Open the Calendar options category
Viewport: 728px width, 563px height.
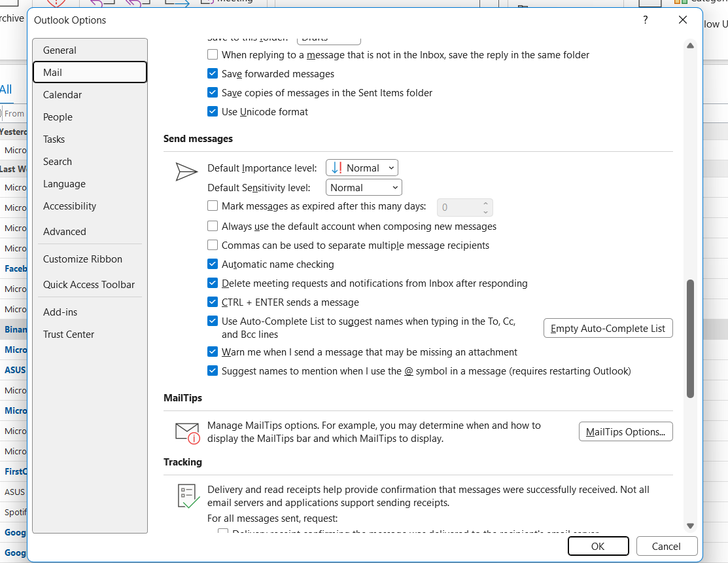coord(90,95)
